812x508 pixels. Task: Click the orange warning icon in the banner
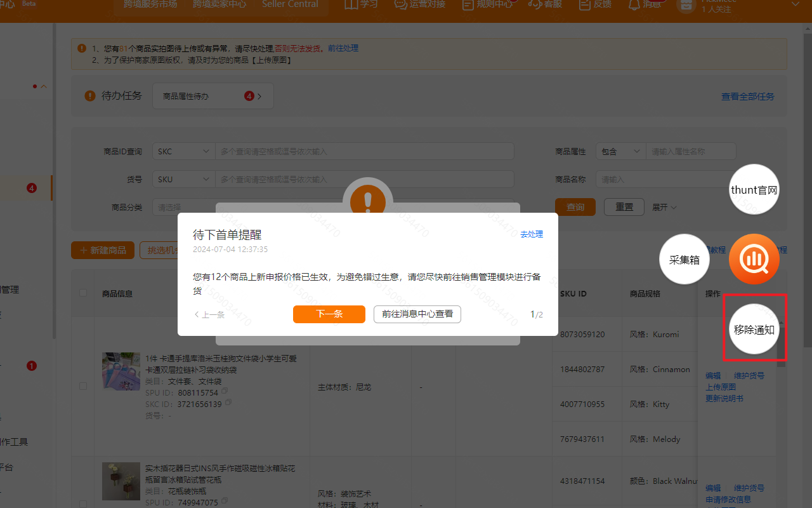click(81, 48)
